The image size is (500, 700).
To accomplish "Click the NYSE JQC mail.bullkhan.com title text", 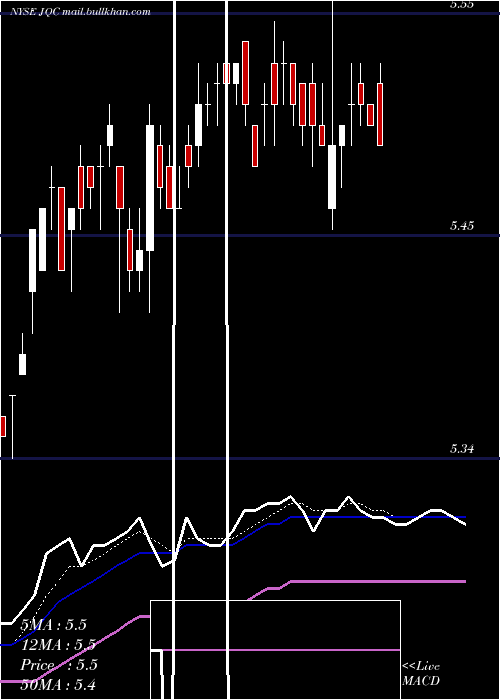I will 80,12.
